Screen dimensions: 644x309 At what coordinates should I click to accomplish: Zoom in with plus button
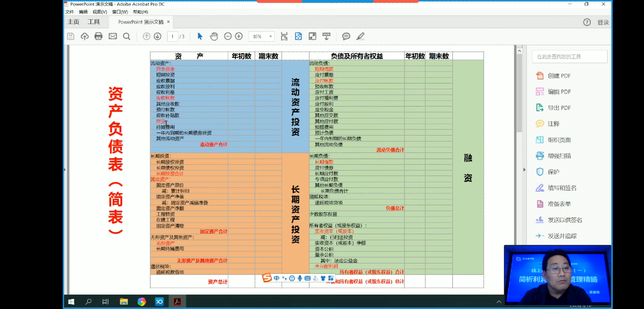point(239,36)
